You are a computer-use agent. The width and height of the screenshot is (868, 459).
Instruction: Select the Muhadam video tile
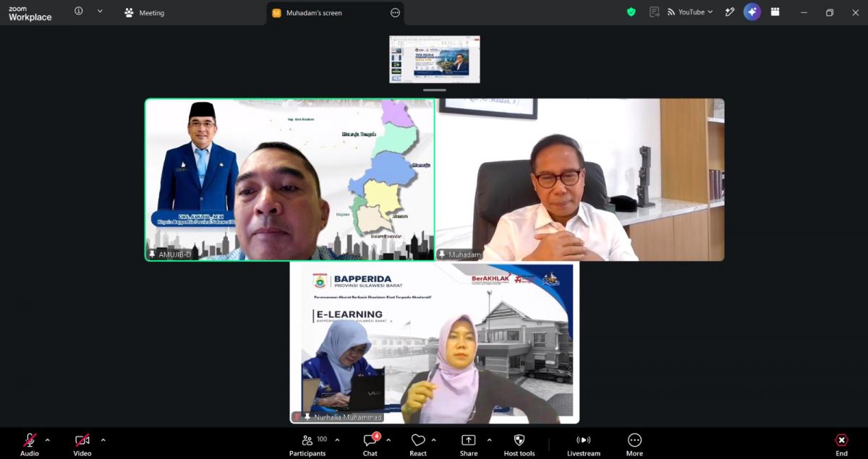(x=580, y=179)
